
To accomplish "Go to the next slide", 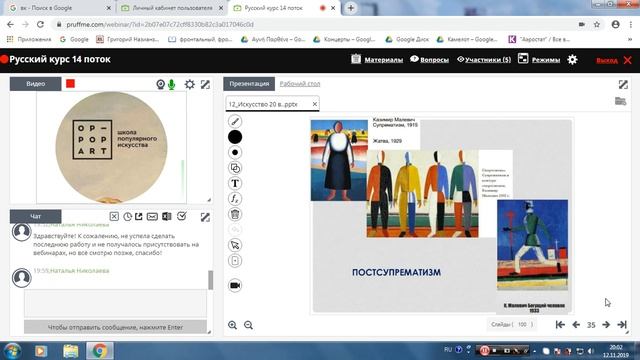I will coord(606,324).
